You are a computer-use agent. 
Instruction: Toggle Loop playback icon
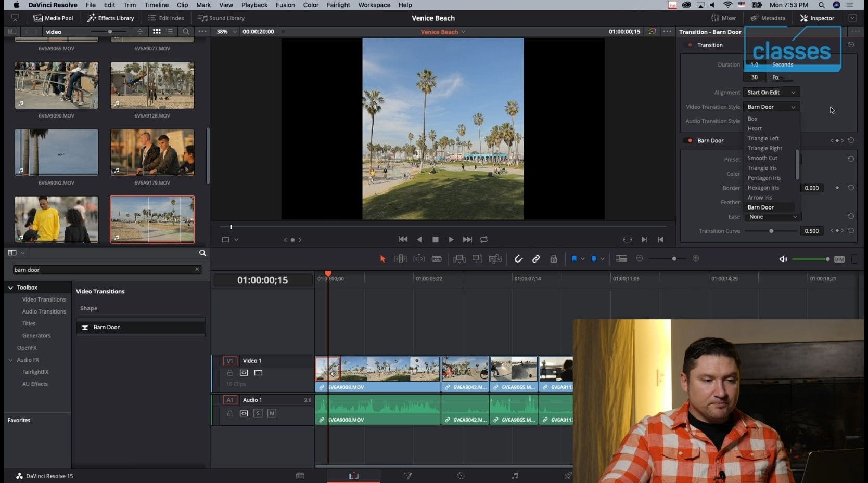click(x=484, y=240)
